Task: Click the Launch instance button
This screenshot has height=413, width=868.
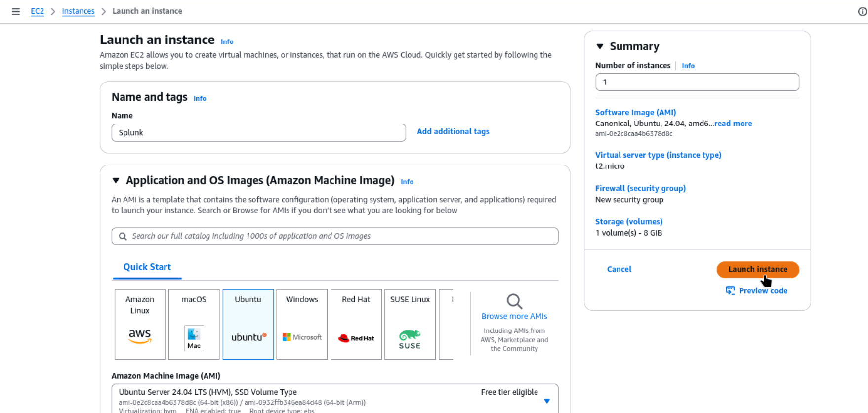Action: pos(757,269)
